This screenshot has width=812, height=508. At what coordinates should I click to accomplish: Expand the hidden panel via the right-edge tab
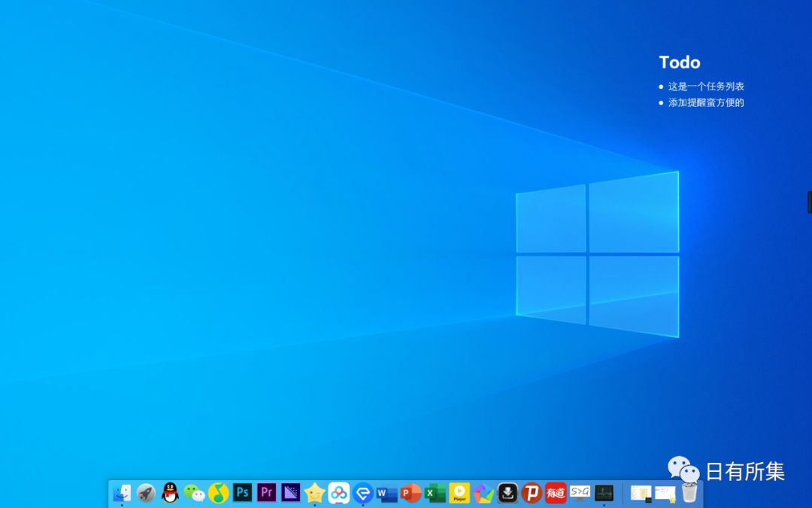pos(810,202)
